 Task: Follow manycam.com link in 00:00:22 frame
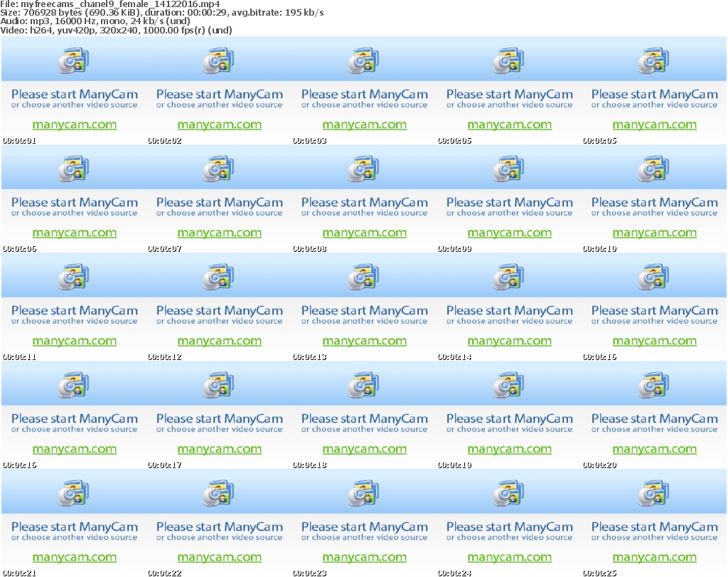220,558
